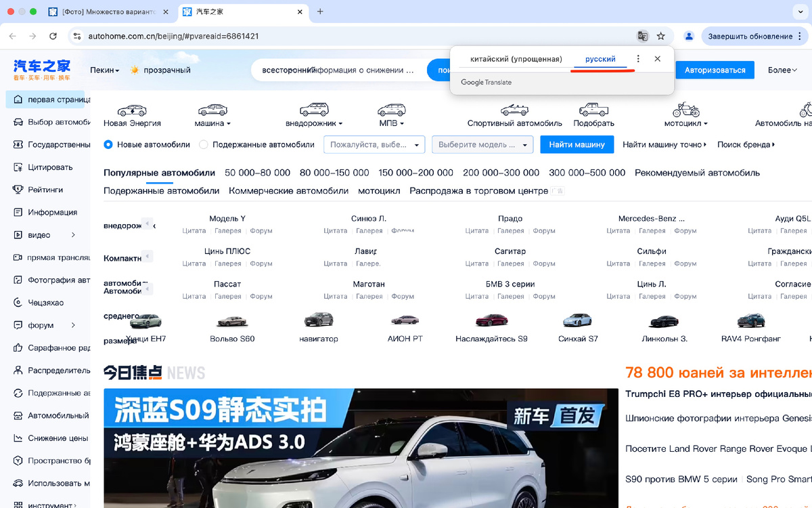Select the Спортивный автомобиль convertible icon
This screenshot has height=508, width=812.
click(514, 110)
